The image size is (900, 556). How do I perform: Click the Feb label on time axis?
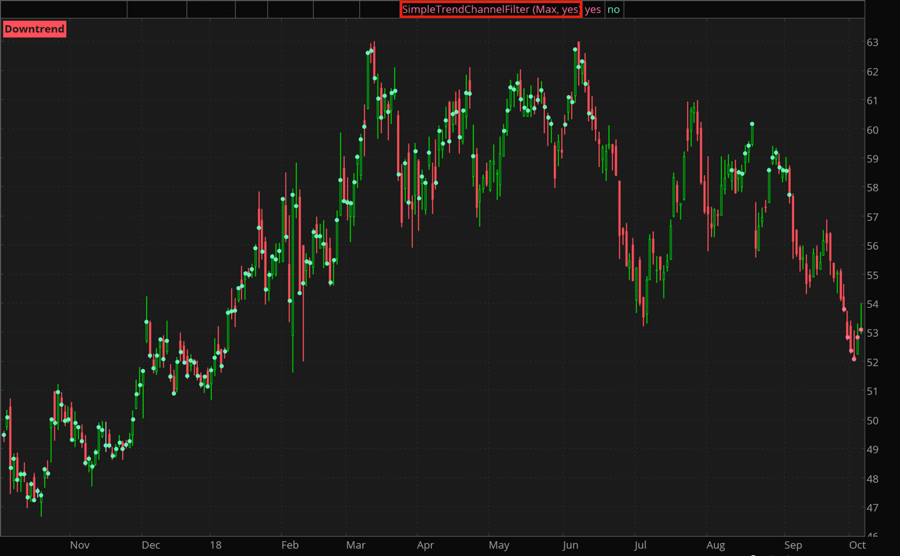pyautogui.click(x=290, y=545)
